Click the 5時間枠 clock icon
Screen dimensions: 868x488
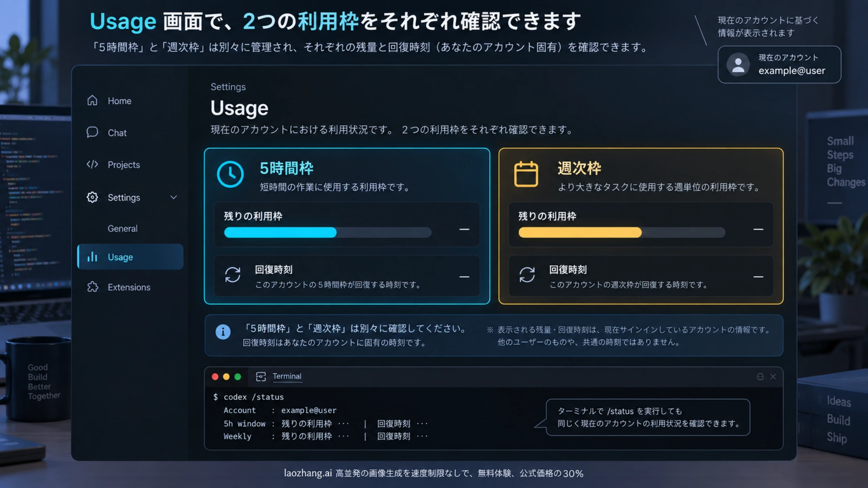tap(230, 174)
